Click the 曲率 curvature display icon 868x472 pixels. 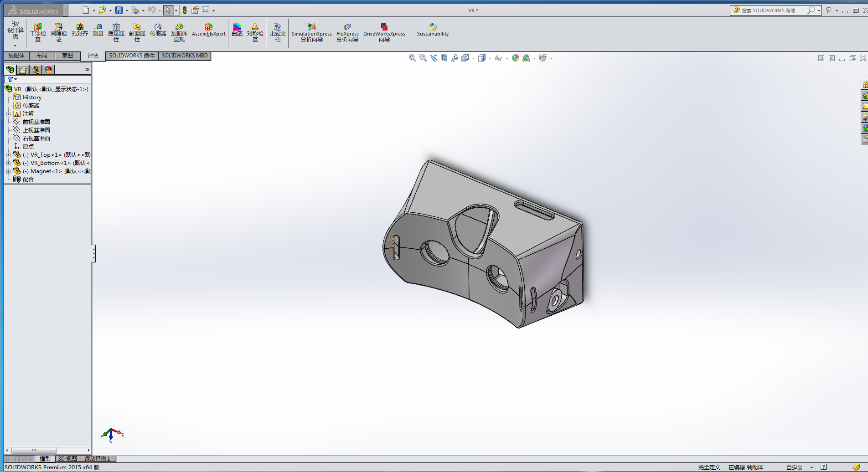click(237, 30)
